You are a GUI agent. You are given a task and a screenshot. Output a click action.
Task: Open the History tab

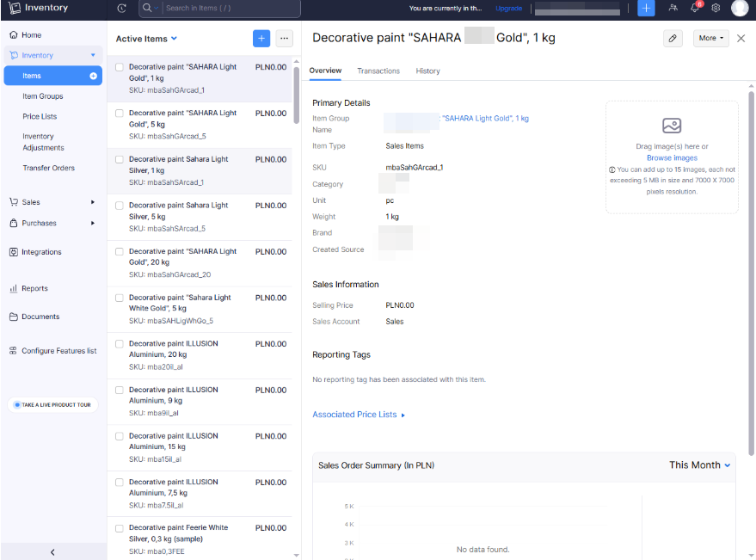coord(427,71)
